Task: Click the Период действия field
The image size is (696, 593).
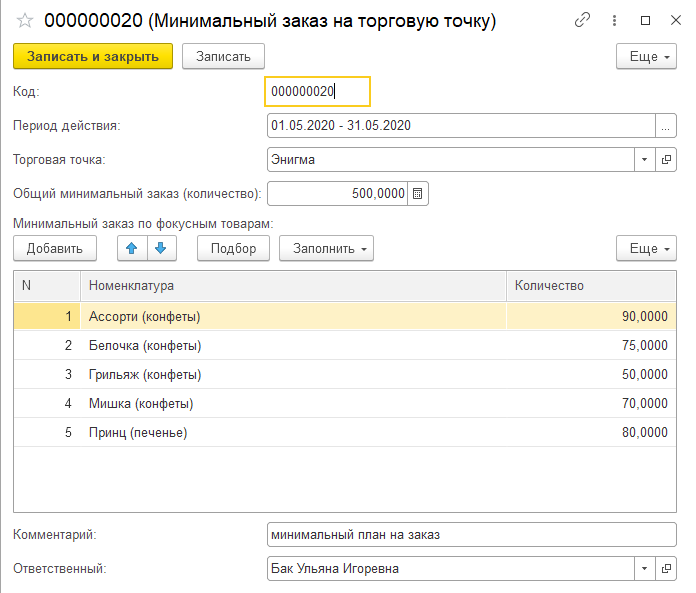Action: [461, 126]
